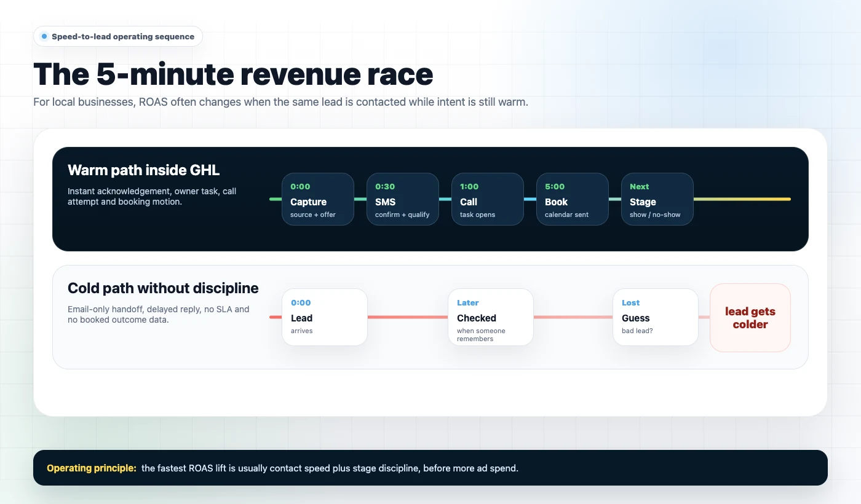Click the red line between Lead and Checked

tap(408, 317)
